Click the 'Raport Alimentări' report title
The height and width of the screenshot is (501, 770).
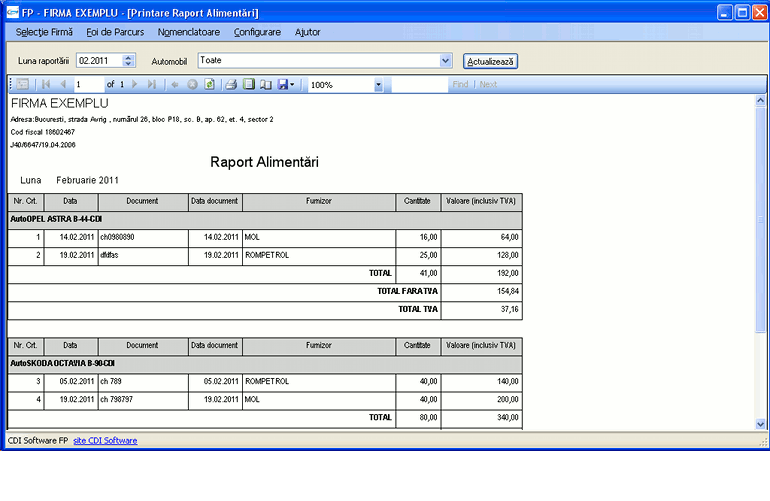coord(265,162)
